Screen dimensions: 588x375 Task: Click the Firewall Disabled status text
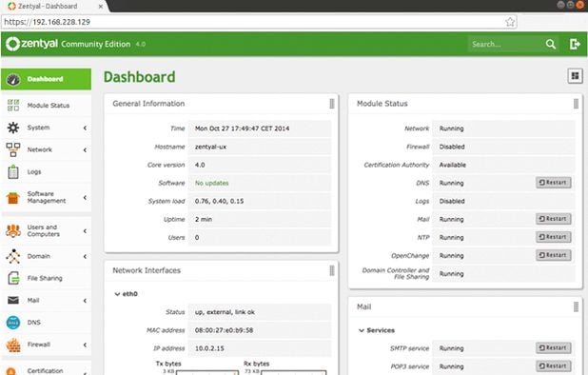click(452, 147)
